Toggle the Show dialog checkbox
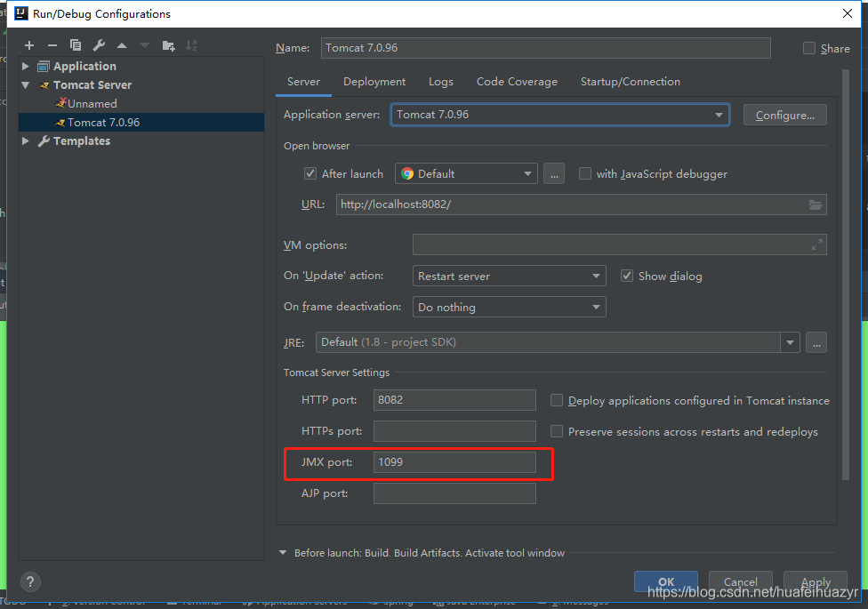The height and width of the screenshot is (609, 868). click(627, 276)
